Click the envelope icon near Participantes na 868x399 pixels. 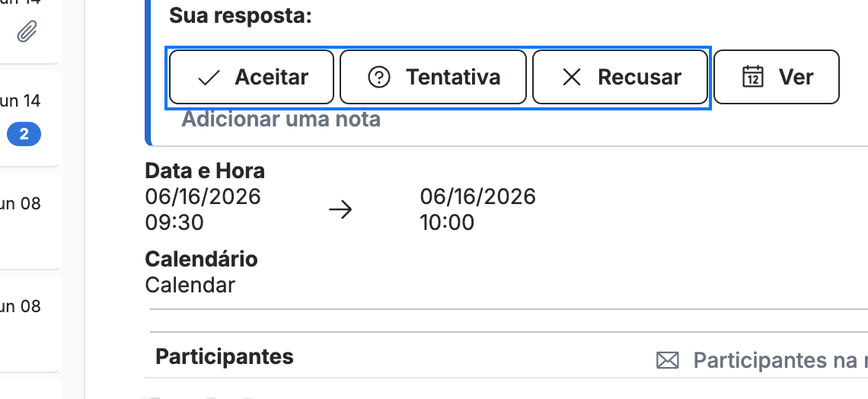[667, 361]
